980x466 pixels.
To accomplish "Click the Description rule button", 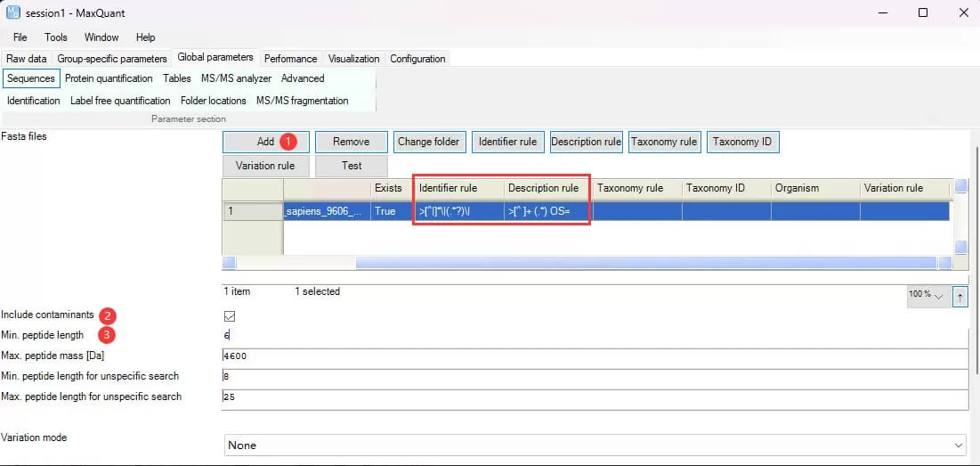I will coord(586,142).
